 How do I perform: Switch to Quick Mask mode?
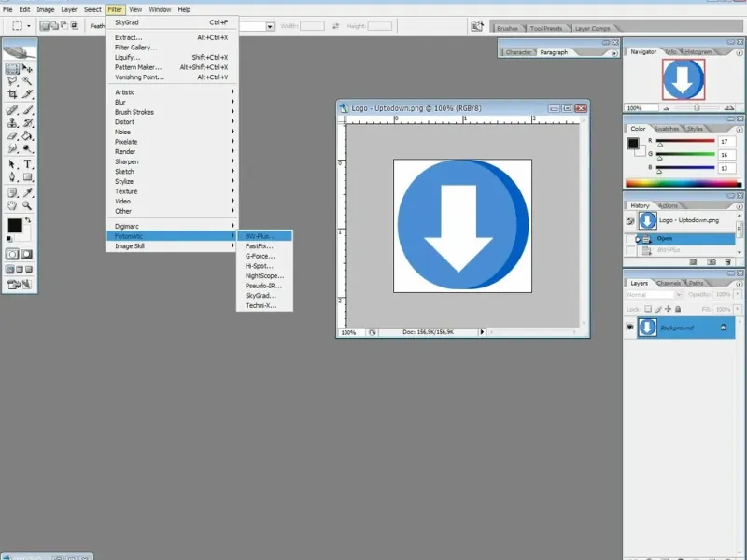[x=27, y=254]
